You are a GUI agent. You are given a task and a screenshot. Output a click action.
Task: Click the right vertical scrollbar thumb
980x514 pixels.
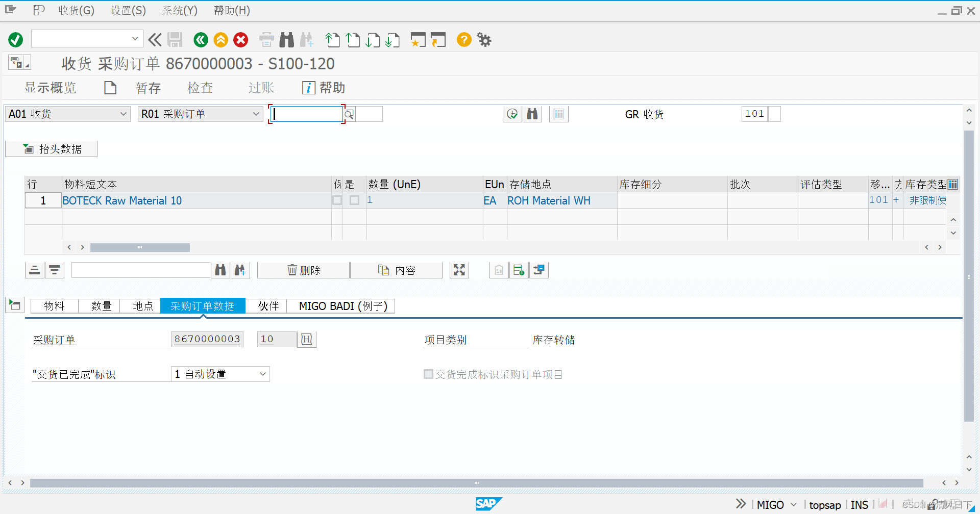point(969,276)
